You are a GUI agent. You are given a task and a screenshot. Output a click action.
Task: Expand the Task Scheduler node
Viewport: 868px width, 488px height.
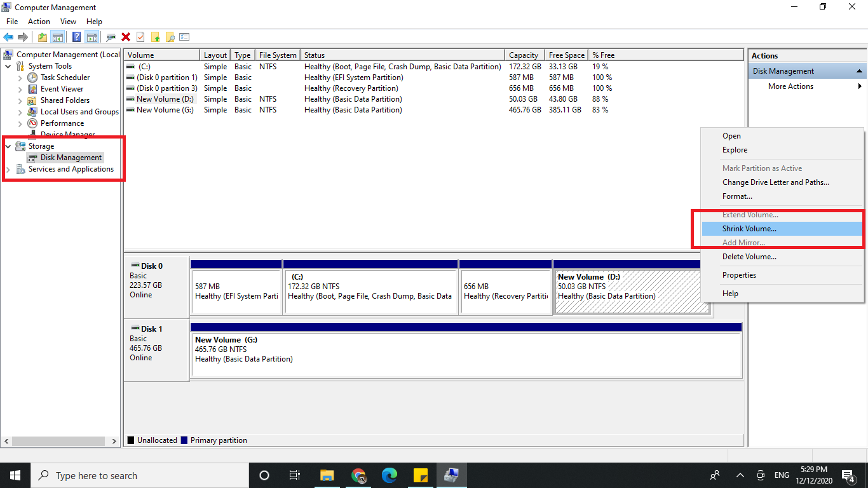[20, 78]
